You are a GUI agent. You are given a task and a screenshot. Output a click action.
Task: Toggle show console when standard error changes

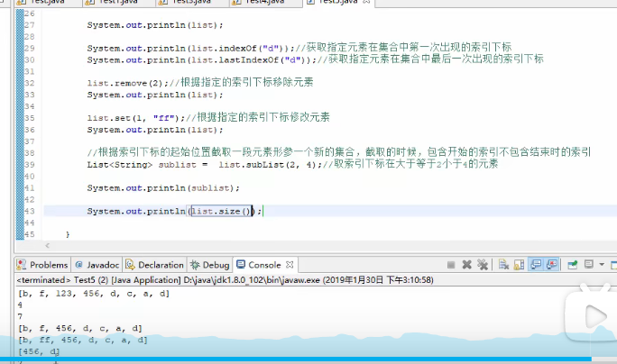(552, 265)
